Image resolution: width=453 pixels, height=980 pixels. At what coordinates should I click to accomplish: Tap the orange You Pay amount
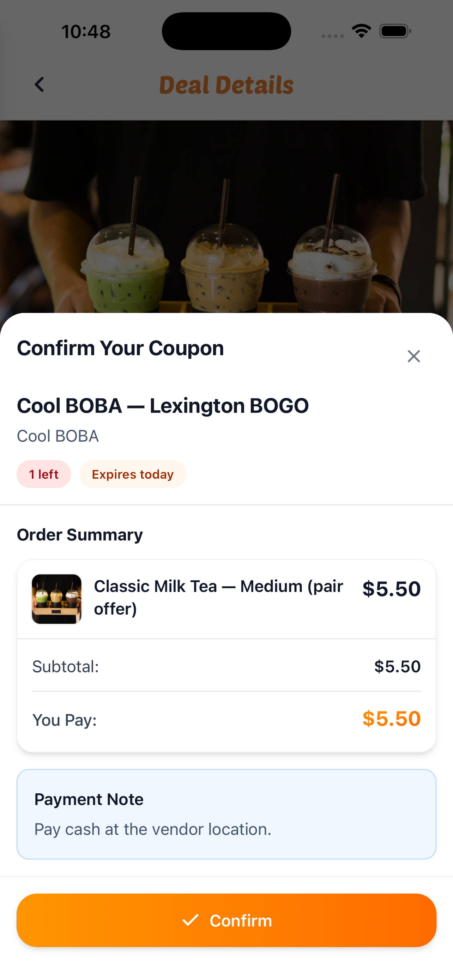point(391,718)
